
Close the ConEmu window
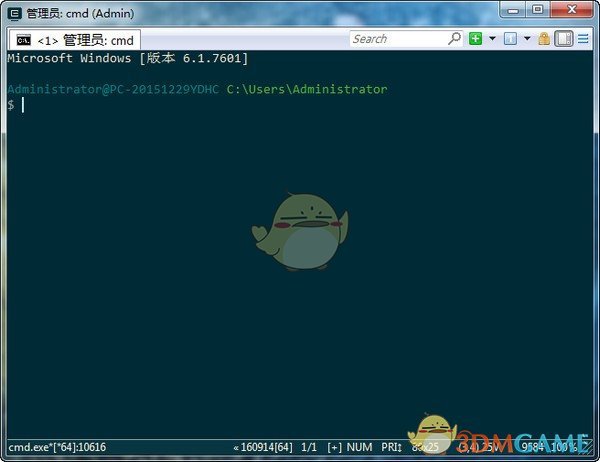(572, 10)
